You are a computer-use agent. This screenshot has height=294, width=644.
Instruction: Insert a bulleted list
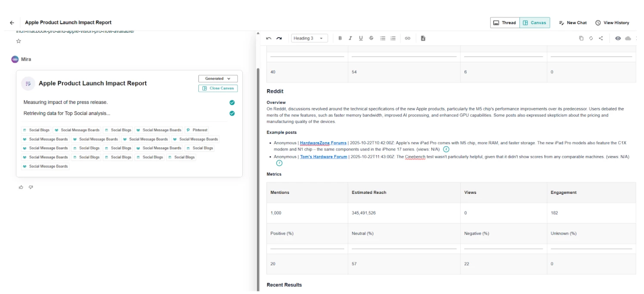click(383, 38)
